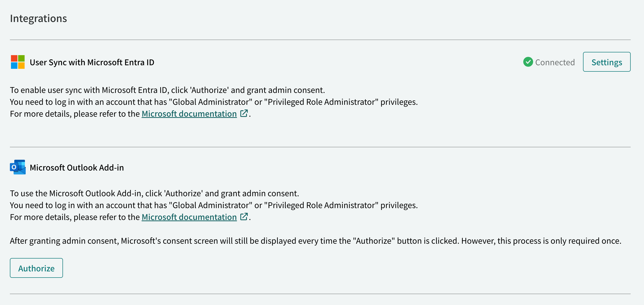Click the 'User Sync with Microsoft Entra ID' title
Viewport: 644px width, 305px height.
click(x=92, y=62)
